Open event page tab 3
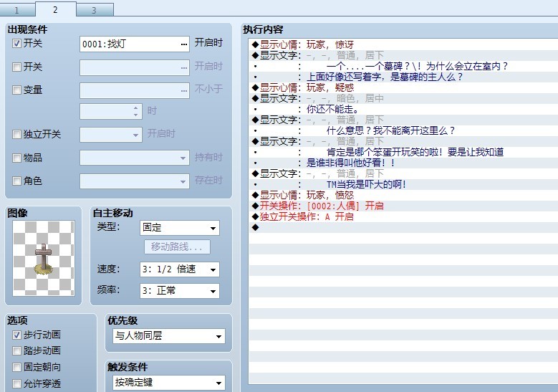Image resolution: width=558 pixels, height=392 pixels. [95, 10]
